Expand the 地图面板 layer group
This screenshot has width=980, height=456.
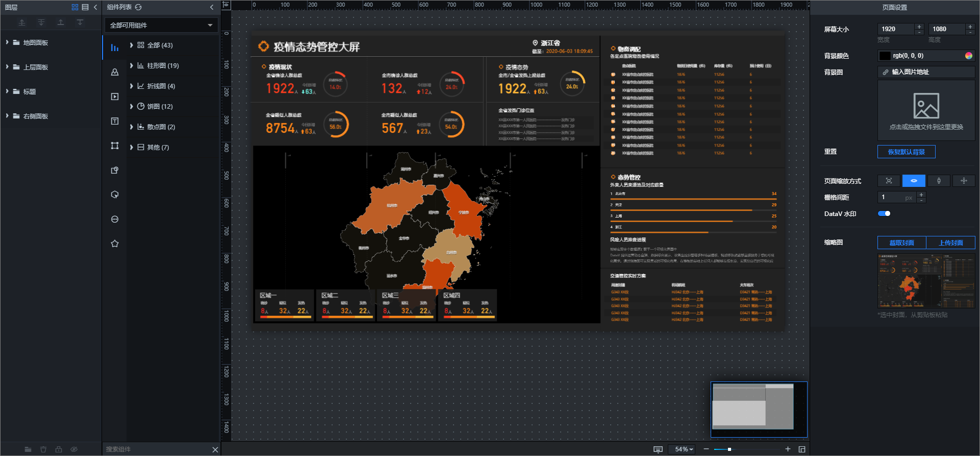click(7, 42)
